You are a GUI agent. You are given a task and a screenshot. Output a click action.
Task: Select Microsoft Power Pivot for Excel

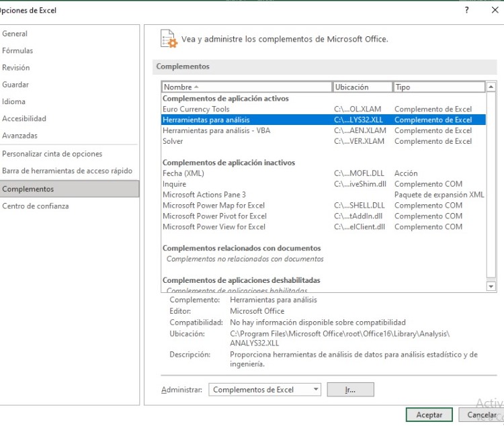coord(323,216)
